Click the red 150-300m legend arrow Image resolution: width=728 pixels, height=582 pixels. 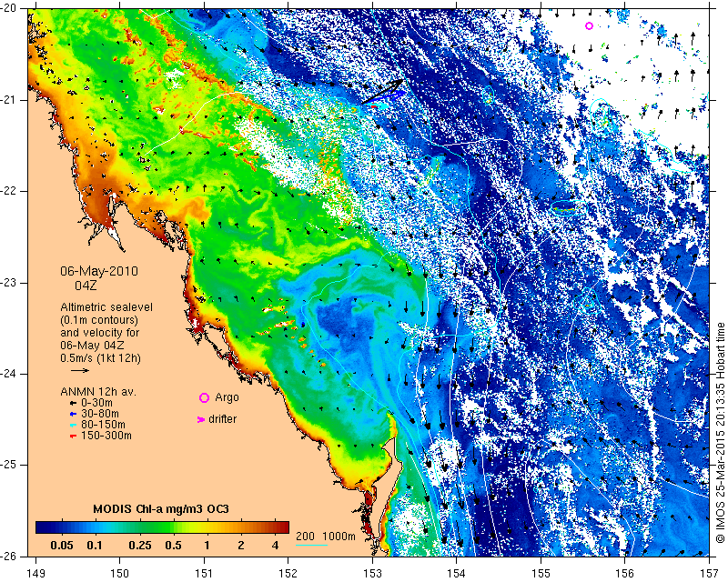point(73,436)
